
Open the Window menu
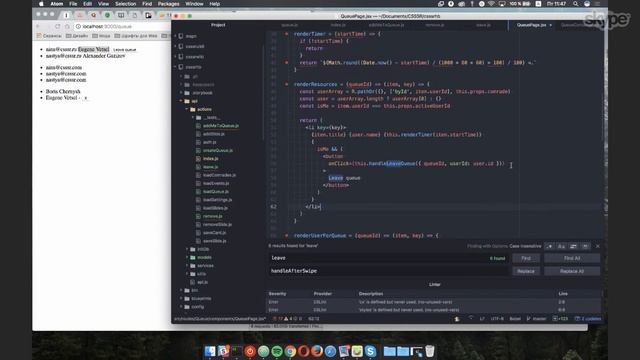coord(194,4)
